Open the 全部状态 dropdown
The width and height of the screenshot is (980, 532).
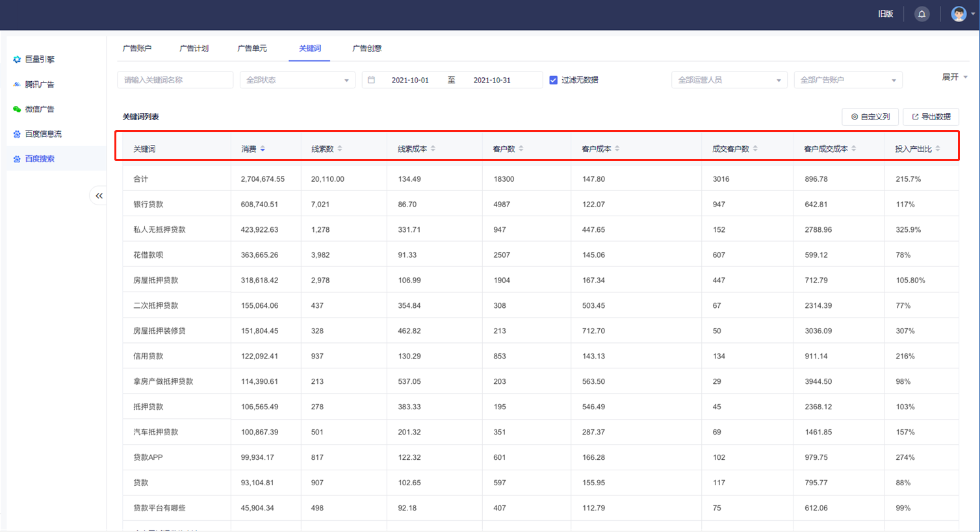[x=298, y=80]
